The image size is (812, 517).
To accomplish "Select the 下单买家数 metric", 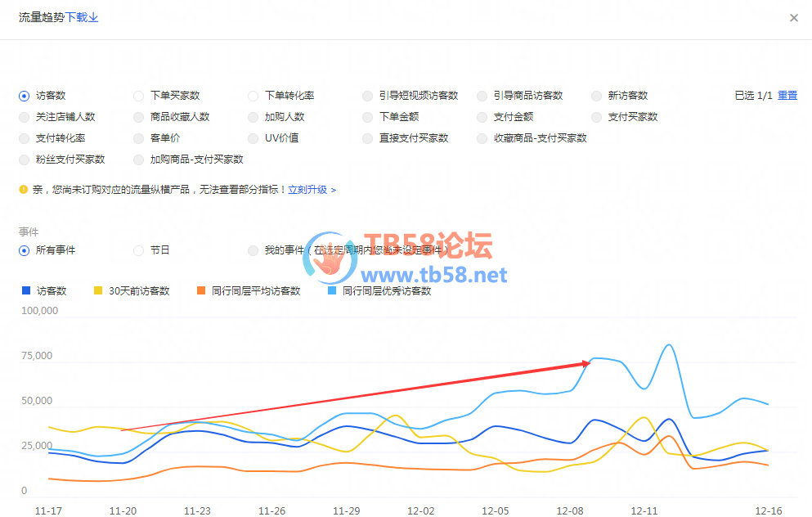I will 139,96.
